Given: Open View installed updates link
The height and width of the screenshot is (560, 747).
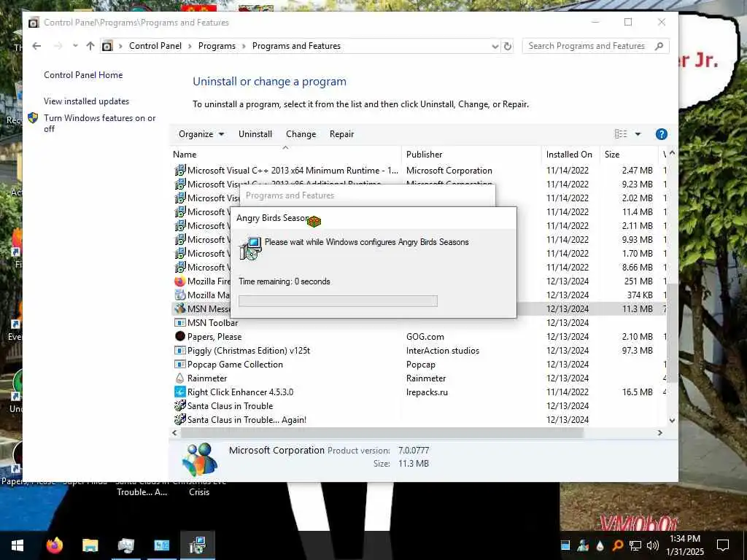Looking at the screenshot, I should (86, 101).
